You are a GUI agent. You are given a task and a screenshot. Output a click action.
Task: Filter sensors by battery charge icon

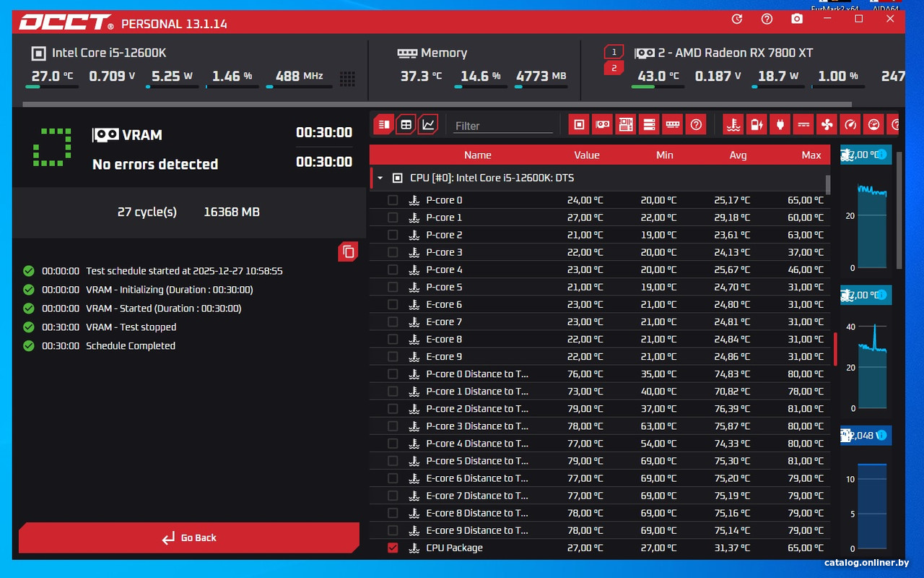click(757, 124)
